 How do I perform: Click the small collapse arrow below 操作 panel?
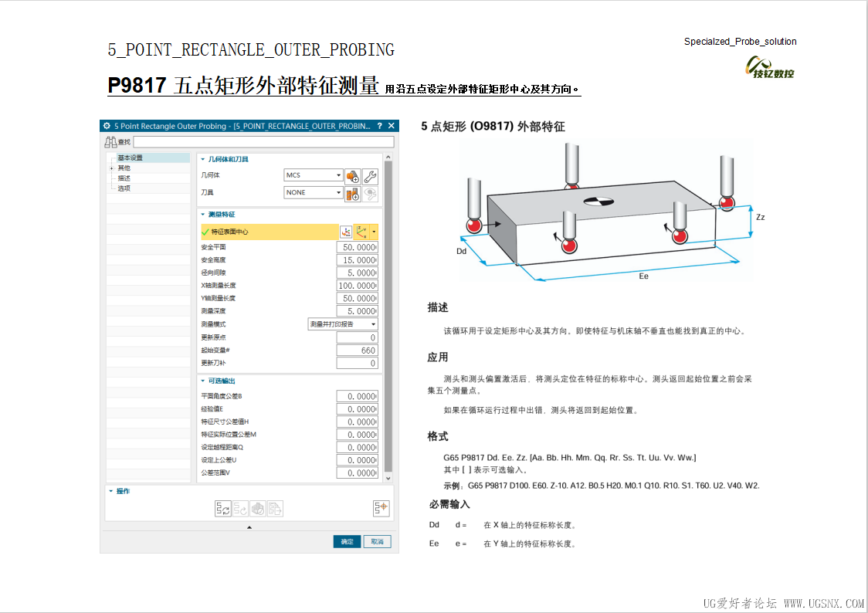point(249,527)
